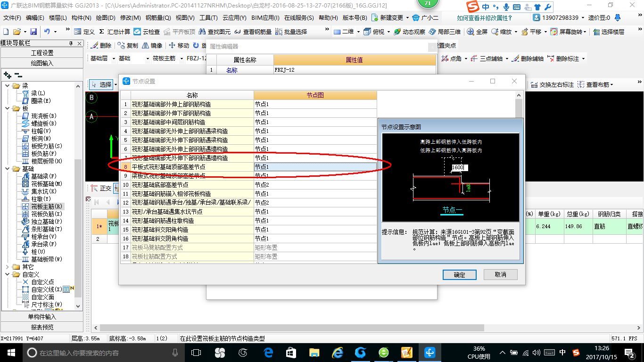Expand the 其它 folder in tree

8,267
